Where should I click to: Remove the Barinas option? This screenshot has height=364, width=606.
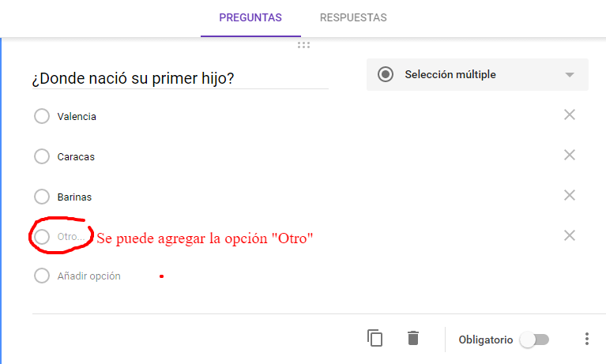569,195
